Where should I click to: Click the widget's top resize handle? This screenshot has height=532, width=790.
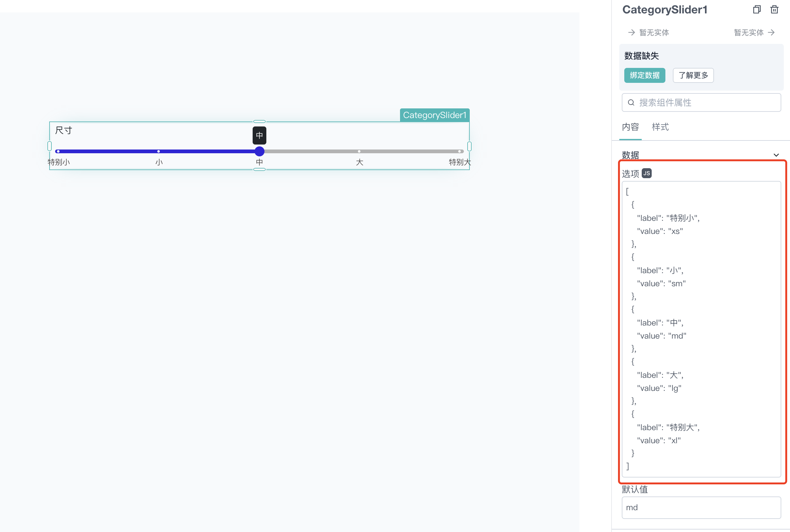click(259, 121)
